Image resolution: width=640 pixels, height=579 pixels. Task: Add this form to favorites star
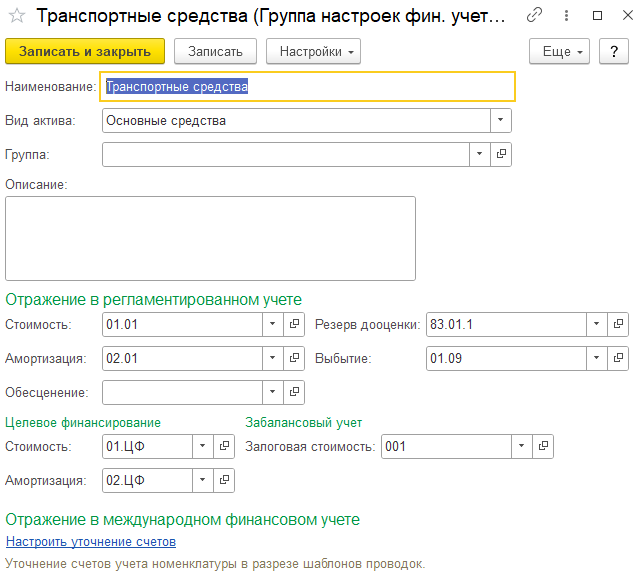(x=16, y=16)
